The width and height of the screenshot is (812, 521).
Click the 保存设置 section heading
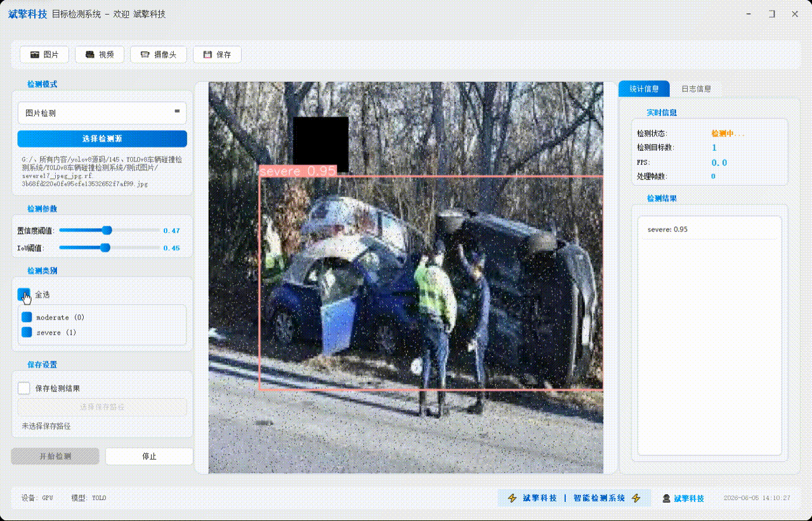(x=42, y=365)
